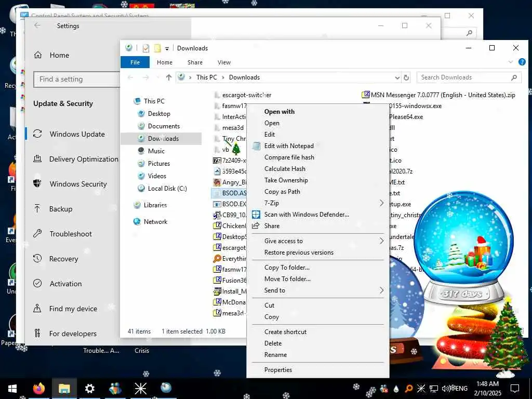Choose Take Ownership
Screen dimensions: 532x399
pos(286,180)
